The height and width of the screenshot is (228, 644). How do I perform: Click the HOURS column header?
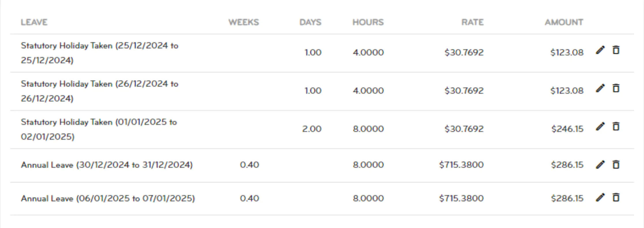click(368, 22)
